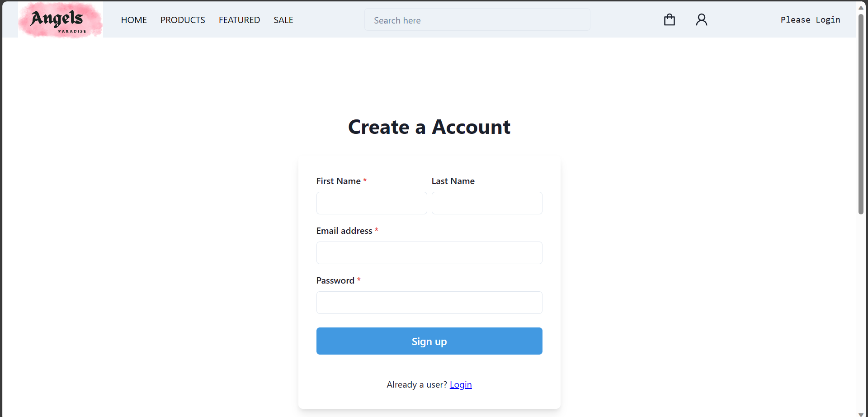The height and width of the screenshot is (417, 868).
Task: Select the Angels Paradise logo
Action: coord(60,19)
